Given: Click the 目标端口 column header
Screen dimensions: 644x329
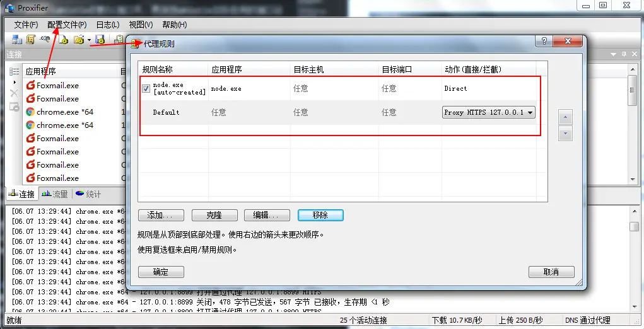Looking at the screenshot, I should (x=410, y=70).
